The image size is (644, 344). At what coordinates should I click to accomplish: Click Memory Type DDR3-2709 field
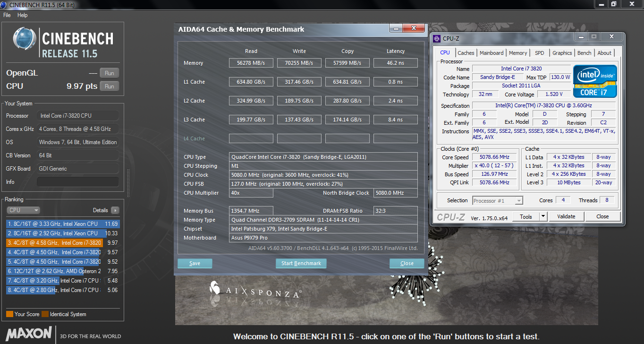click(323, 220)
